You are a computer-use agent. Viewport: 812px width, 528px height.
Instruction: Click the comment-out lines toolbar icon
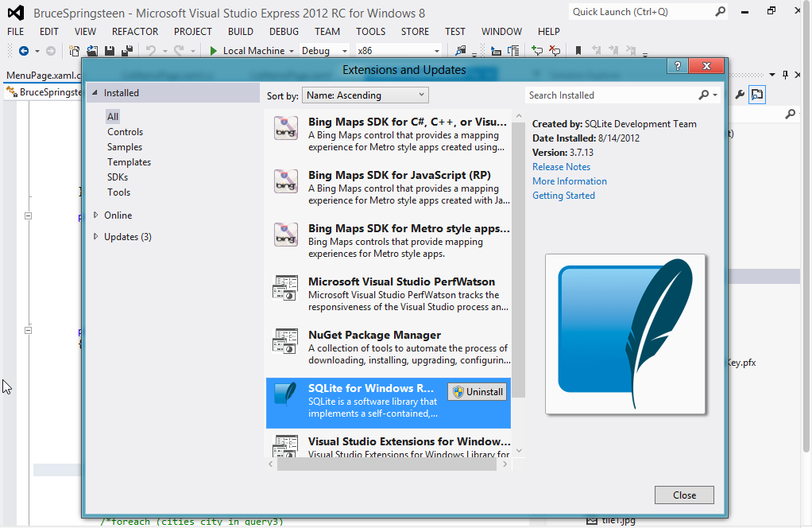click(538, 51)
